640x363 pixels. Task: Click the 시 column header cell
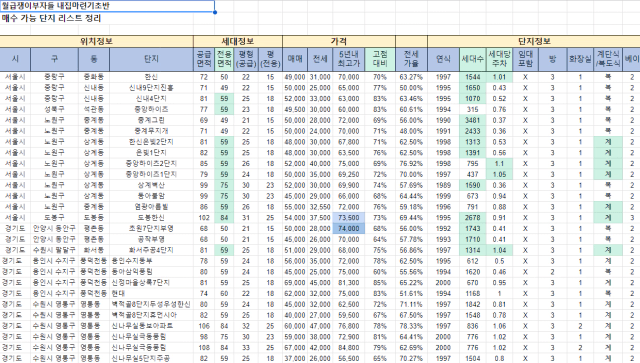coord(15,59)
